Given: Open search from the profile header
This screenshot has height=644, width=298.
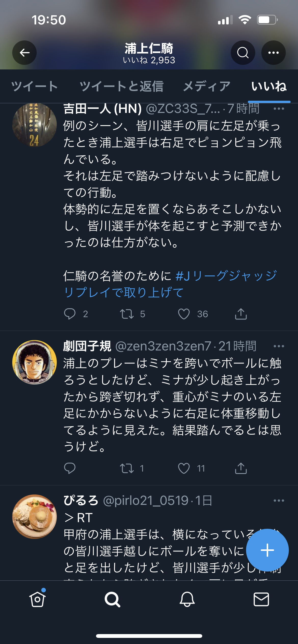Looking at the screenshot, I should point(243,53).
